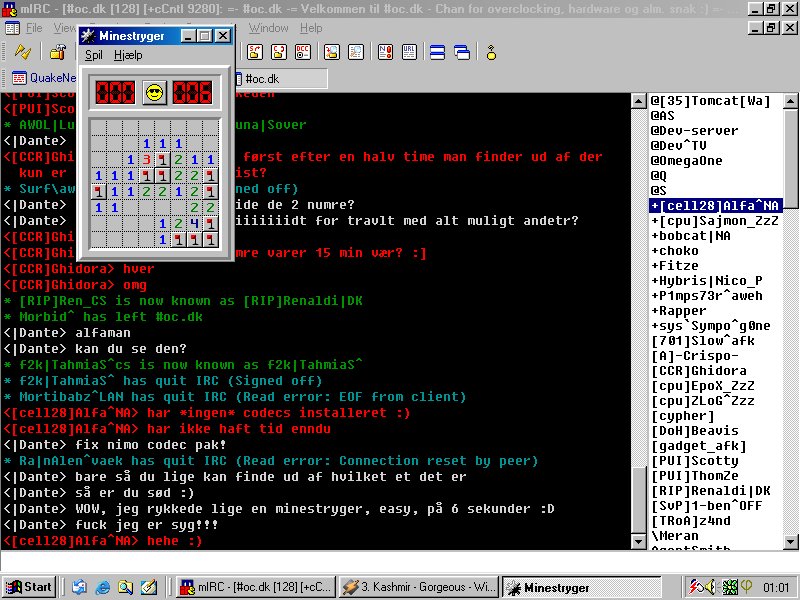
Task: Click the mIRC Connect lightning bolt icon
Action: [22, 52]
